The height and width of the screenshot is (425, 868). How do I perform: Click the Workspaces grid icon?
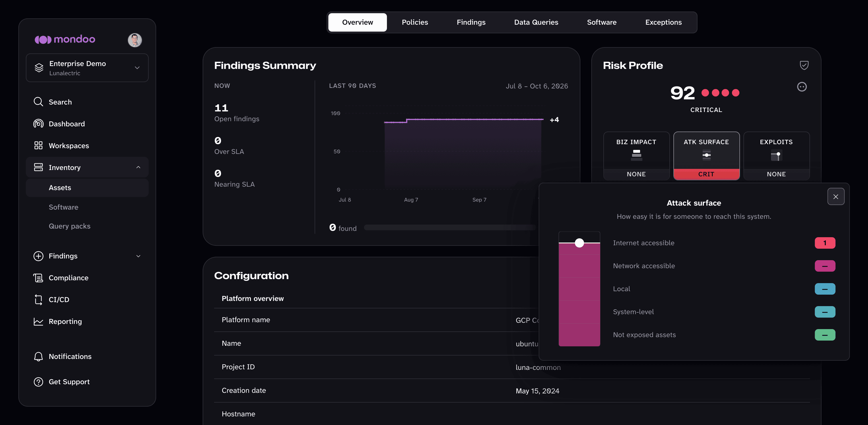(38, 146)
